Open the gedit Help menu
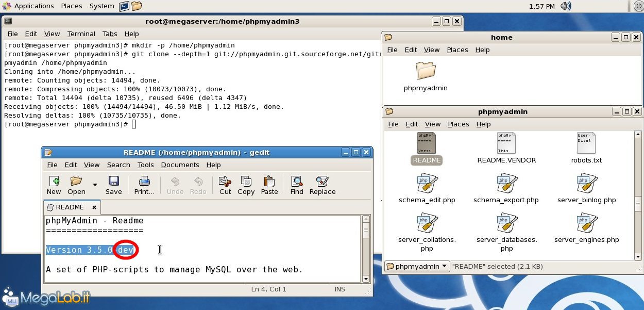This screenshot has width=644, height=310. click(x=213, y=165)
